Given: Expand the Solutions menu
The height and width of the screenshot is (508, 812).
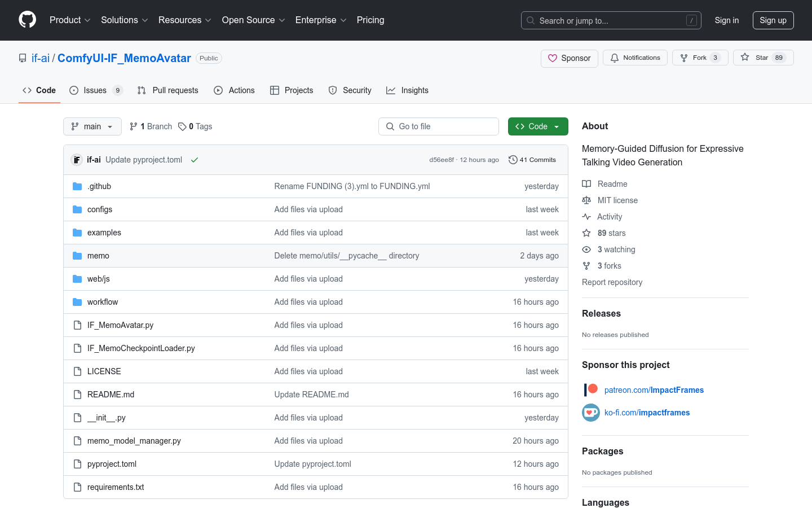Looking at the screenshot, I should coord(125,20).
